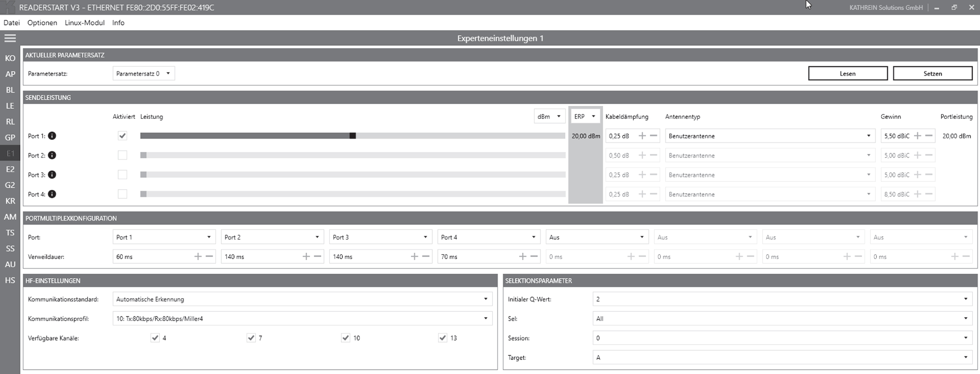The width and height of the screenshot is (980, 374).
Task: Expand Port 1 Antennentyp dropdown
Action: (770, 136)
